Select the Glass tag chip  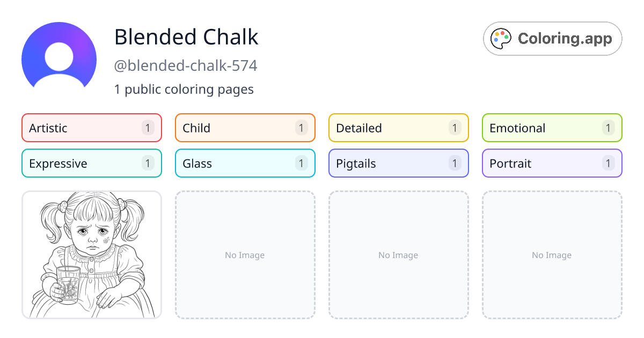tap(245, 163)
